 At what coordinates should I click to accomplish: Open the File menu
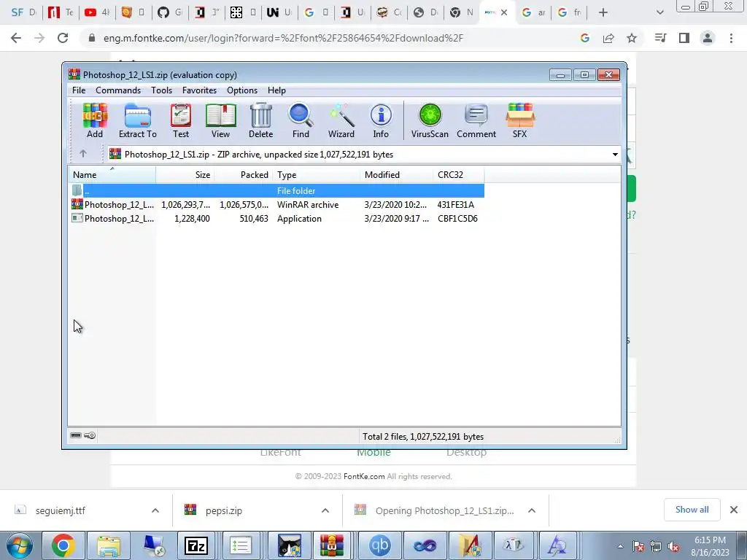pyautogui.click(x=79, y=90)
